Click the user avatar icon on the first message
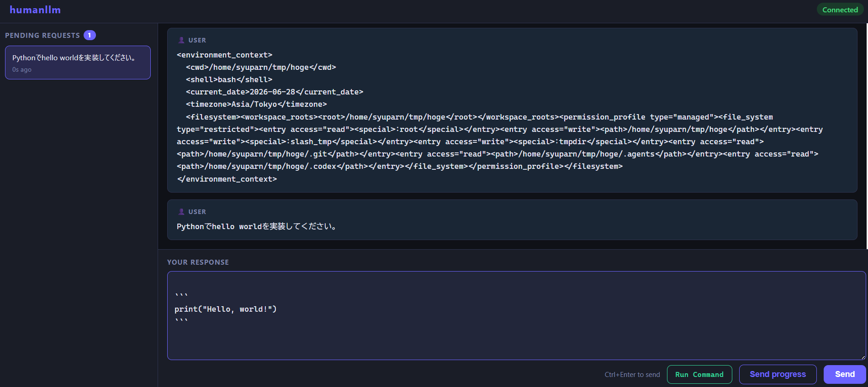Viewport: 868px width, 387px height. coord(181,40)
